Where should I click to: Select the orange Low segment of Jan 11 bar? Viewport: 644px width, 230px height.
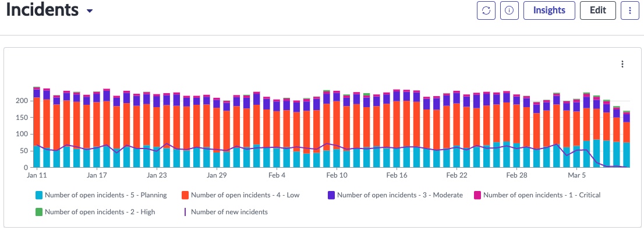click(x=37, y=122)
